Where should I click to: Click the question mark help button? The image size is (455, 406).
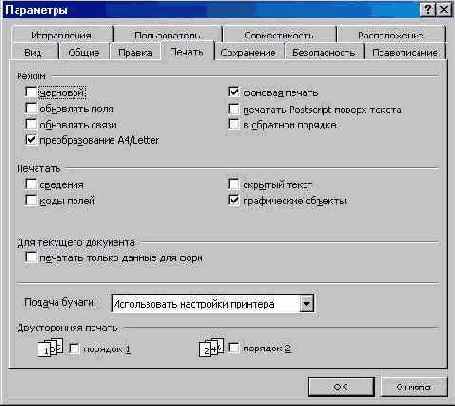(x=427, y=10)
